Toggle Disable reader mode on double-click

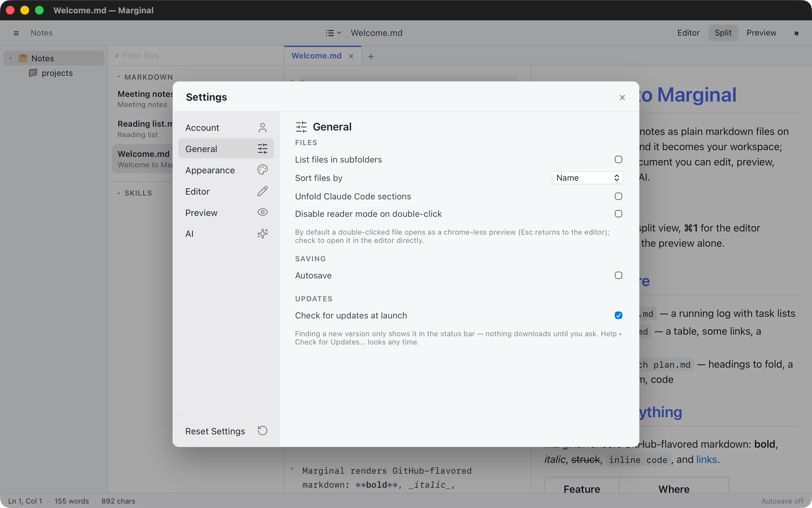[x=619, y=214]
